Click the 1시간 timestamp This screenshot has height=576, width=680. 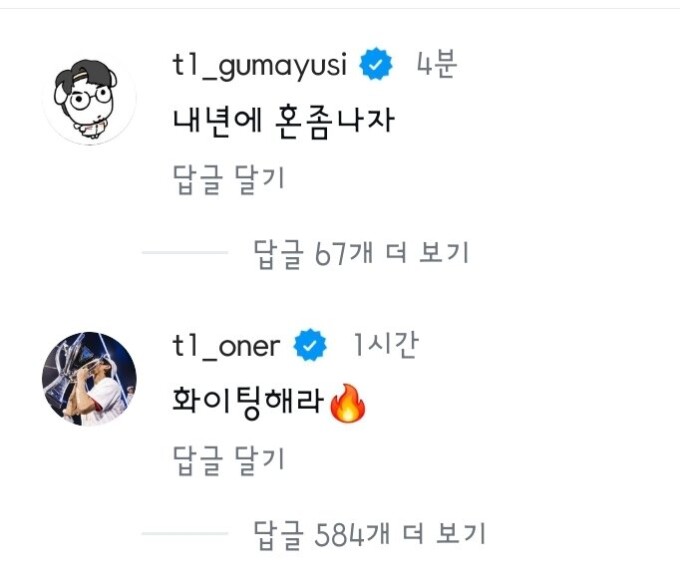click(x=385, y=346)
